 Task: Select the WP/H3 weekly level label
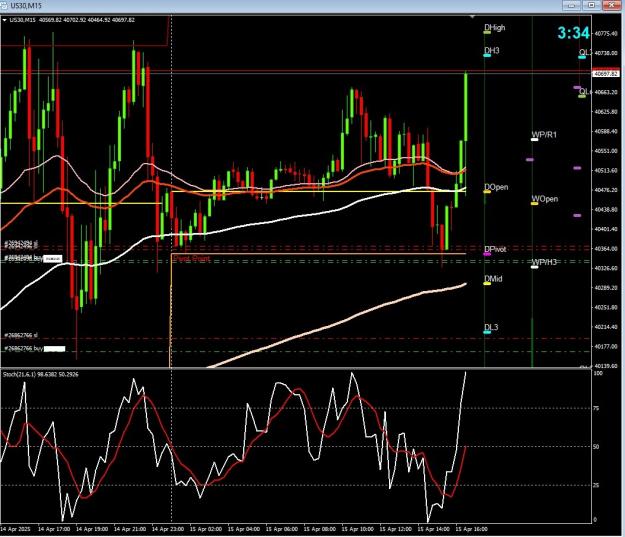tap(544, 262)
